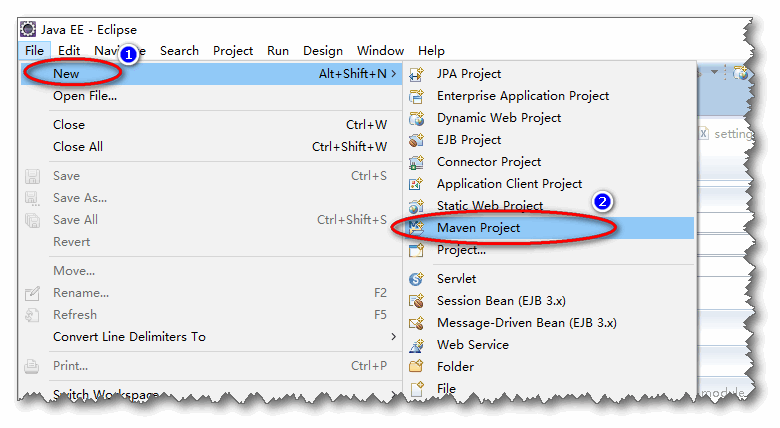Select Dynamic Web Project entry
The height and width of the screenshot is (428, 780).
tap(550, 118)
